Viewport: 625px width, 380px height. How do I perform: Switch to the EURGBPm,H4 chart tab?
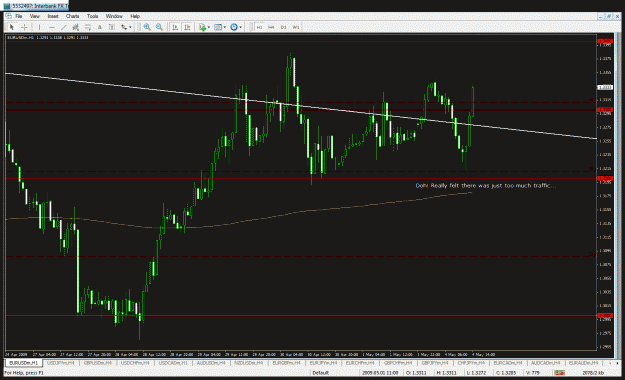286,363
